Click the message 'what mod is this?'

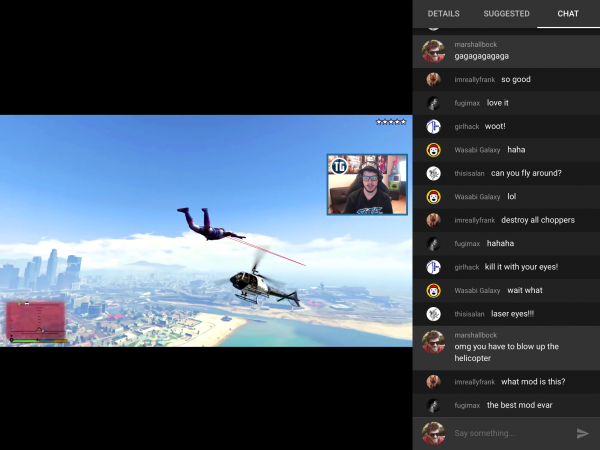click(x=533, y=382)
